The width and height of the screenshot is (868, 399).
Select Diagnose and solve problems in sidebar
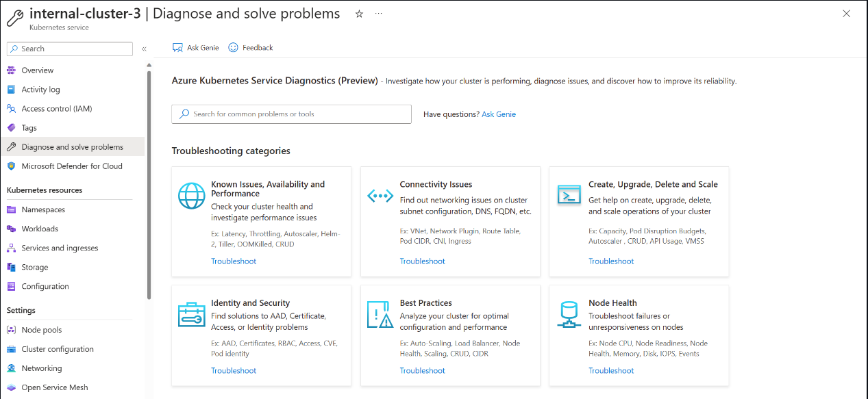[73, 147]
